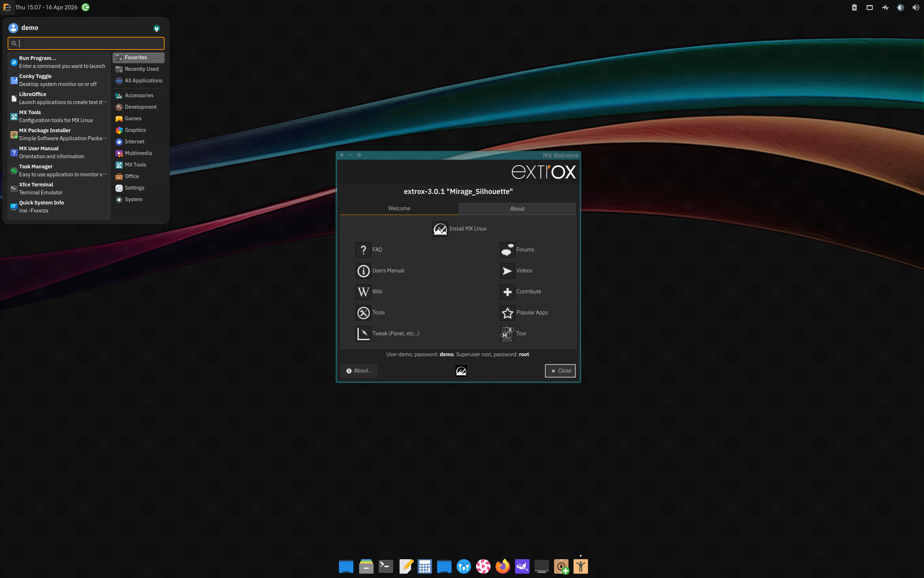Viewport: 924px width, 578px height.
Task: Open the Multimedia category
Action: coord(138,153)
